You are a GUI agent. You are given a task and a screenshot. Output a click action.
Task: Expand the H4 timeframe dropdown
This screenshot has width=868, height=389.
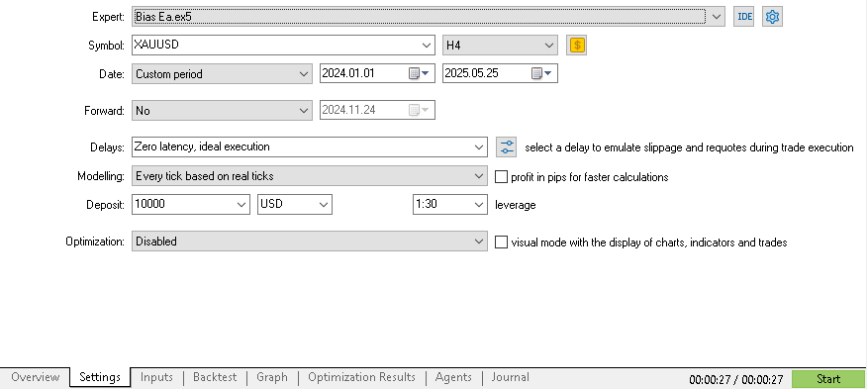click(x=500, y=46)
